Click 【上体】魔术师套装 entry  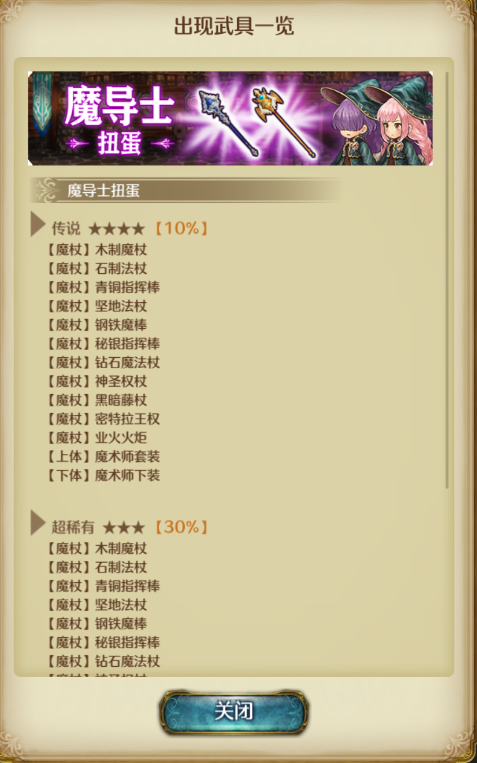(x=103, y=456)
